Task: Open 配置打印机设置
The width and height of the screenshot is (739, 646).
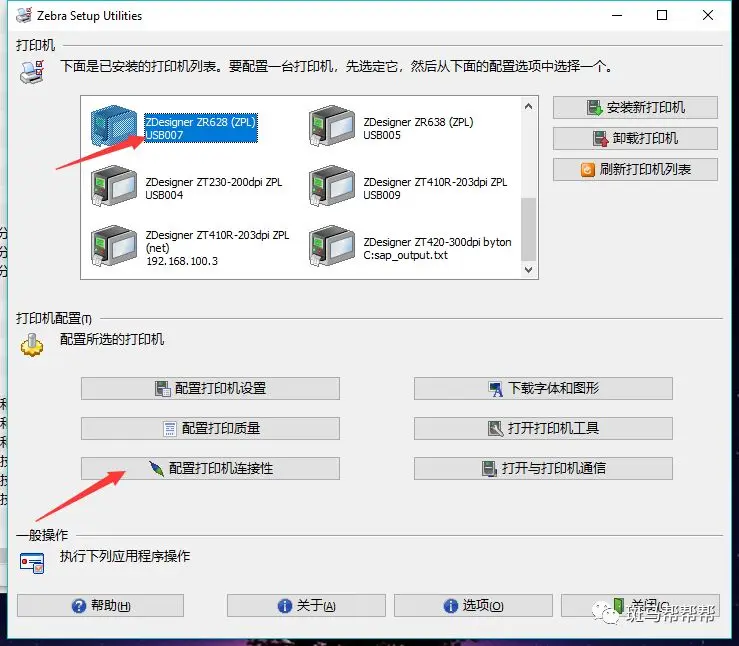Action: (210, 388)
